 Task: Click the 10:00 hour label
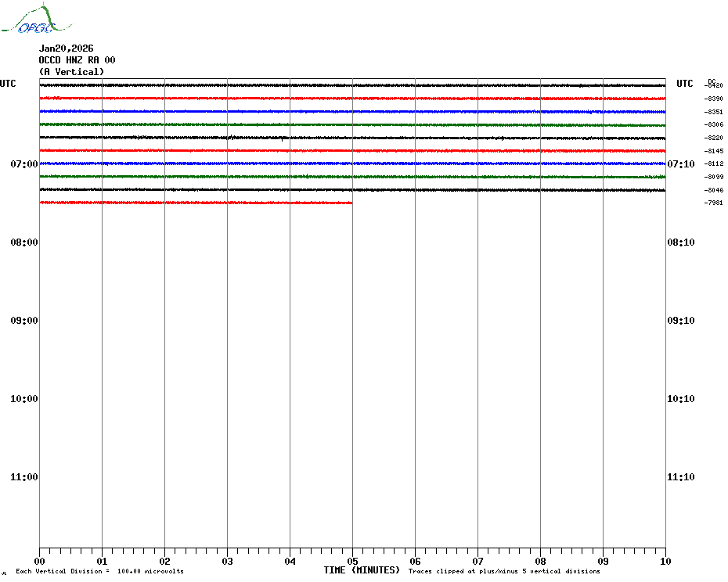(x=24, y=399)
